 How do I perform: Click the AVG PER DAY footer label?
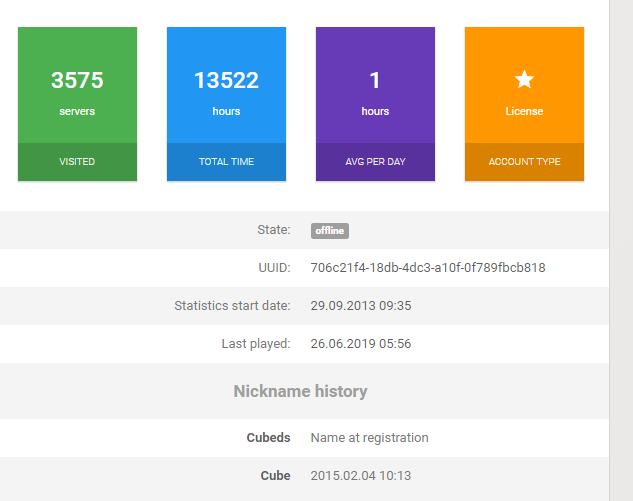375,161
